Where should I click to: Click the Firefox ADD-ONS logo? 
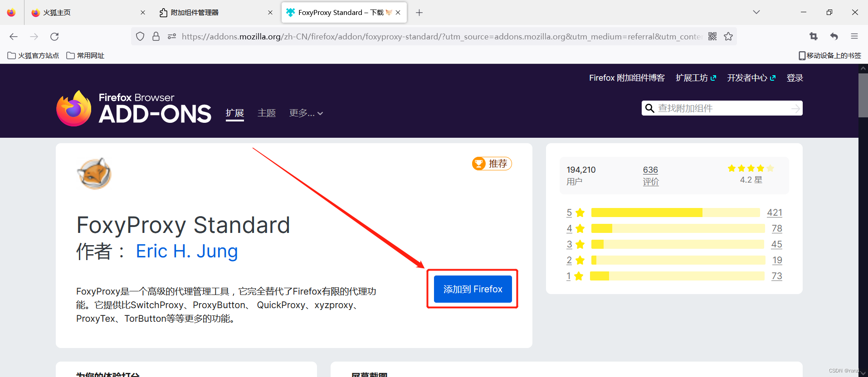pyautogui.click(x=134, y=108)
